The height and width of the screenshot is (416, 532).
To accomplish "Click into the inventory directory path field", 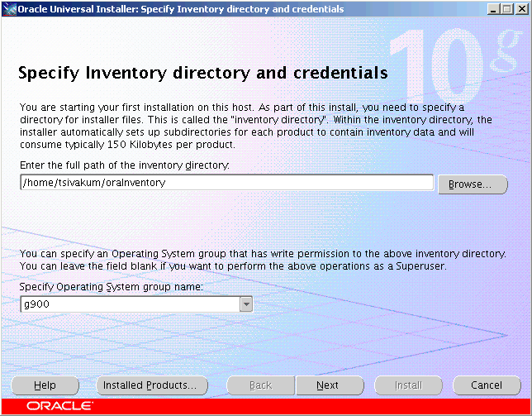I will (226, 183).
